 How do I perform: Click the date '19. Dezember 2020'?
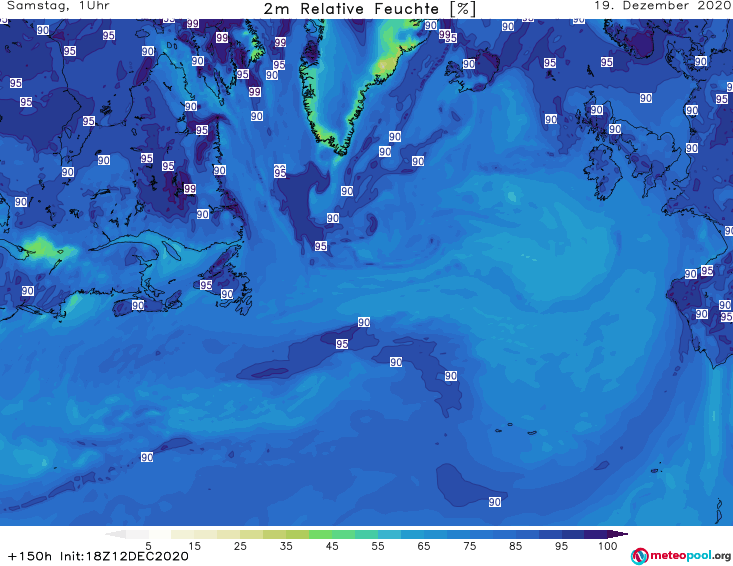tap(663, 6)
